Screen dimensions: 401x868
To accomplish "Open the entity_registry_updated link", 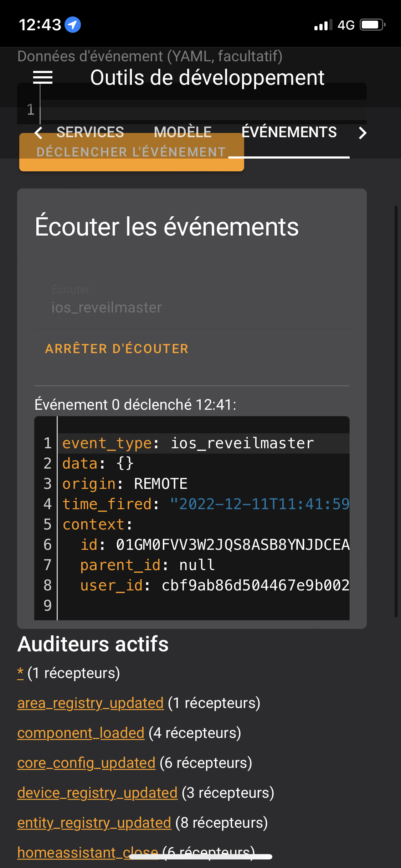I will pyautogui.click(x=94, y=823).
